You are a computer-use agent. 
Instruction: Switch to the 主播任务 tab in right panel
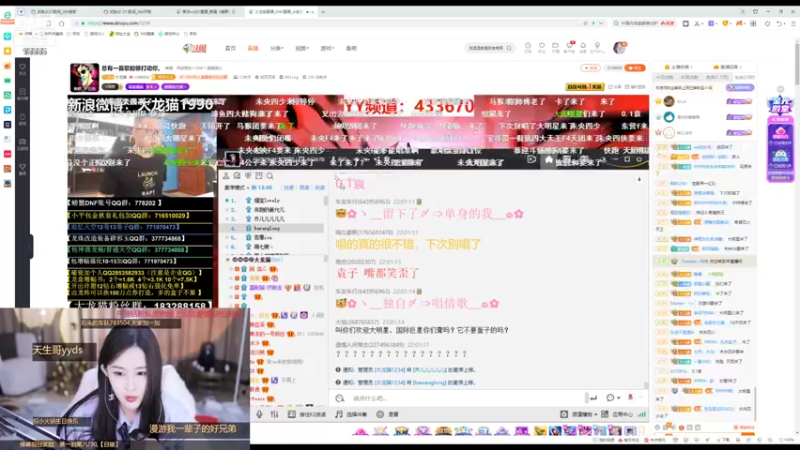coord(679,67)
